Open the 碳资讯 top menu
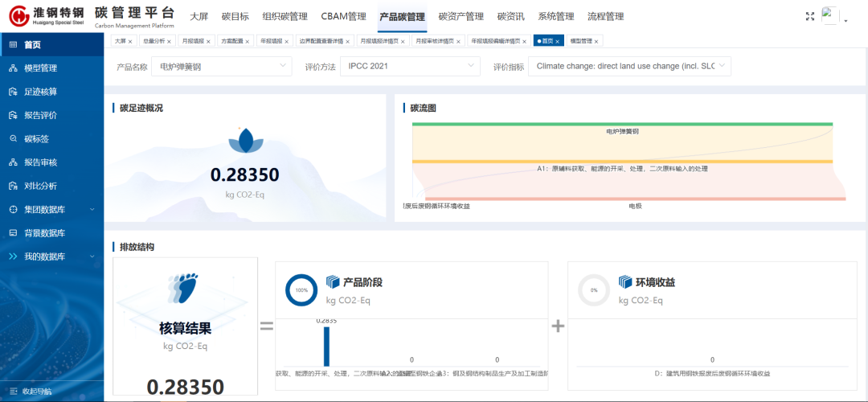Screen dimensions: 868x402 click(x=510, y=17)
